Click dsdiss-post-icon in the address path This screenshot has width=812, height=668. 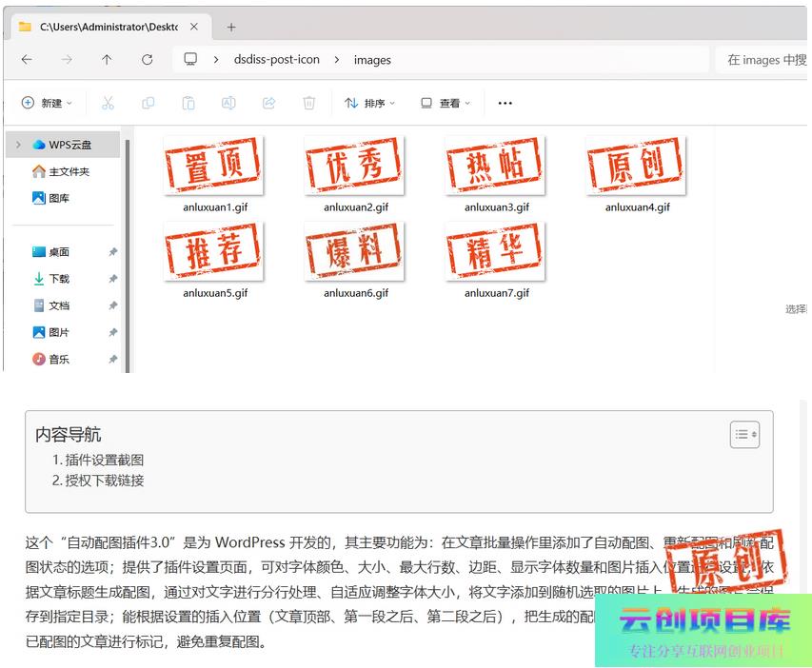277,59
